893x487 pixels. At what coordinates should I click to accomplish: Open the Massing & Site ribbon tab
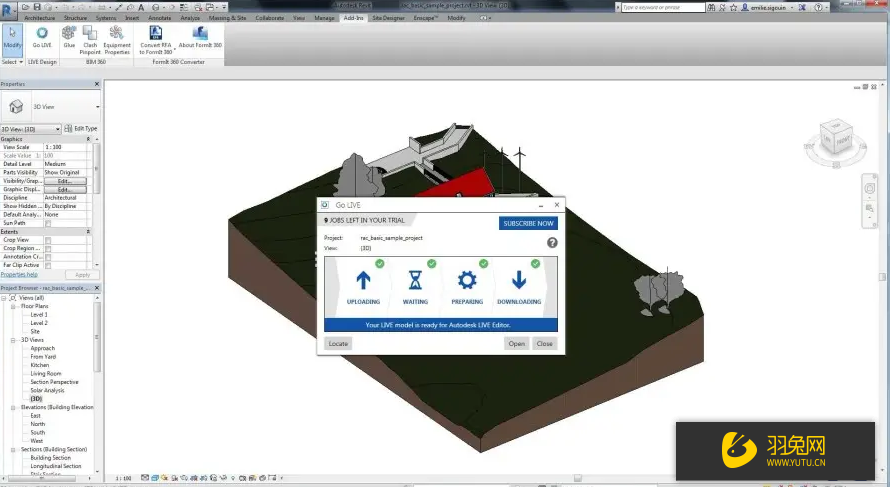click(227, 18)
